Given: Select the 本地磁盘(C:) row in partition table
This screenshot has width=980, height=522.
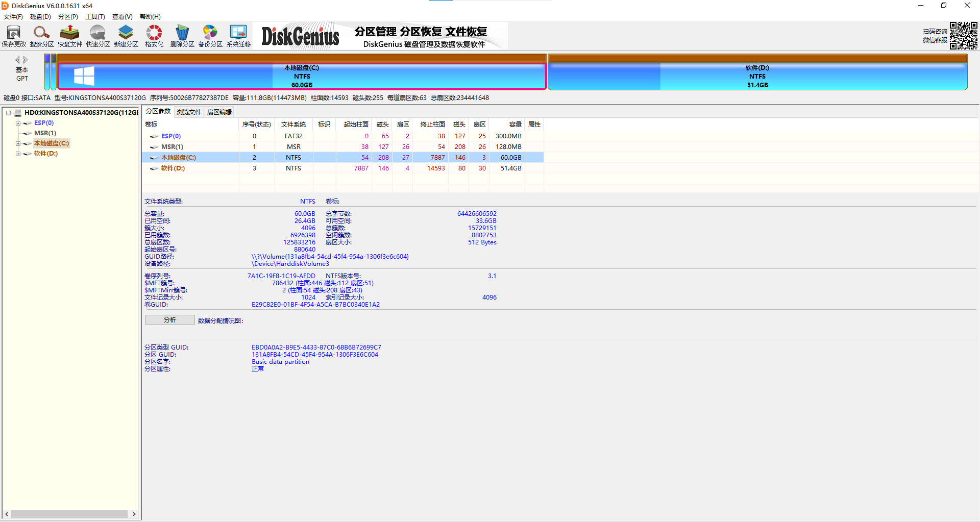Looking at the screenshot, I should [343, 158].
